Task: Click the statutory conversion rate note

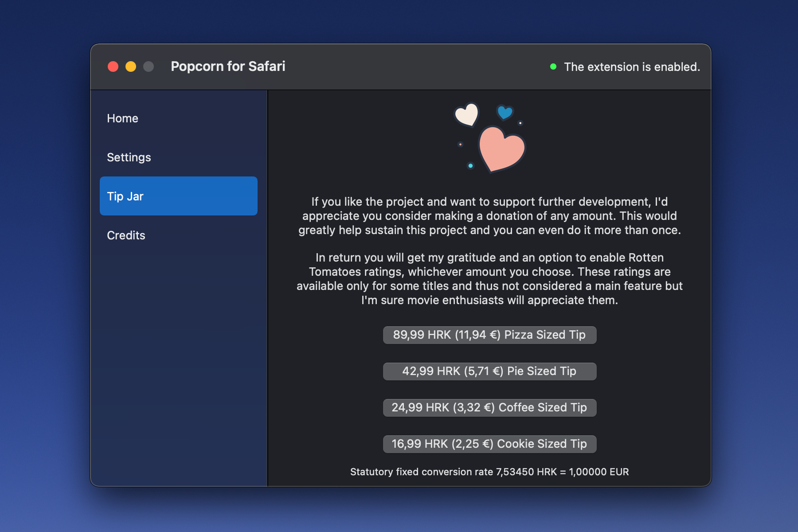Action: click(489, 472)
